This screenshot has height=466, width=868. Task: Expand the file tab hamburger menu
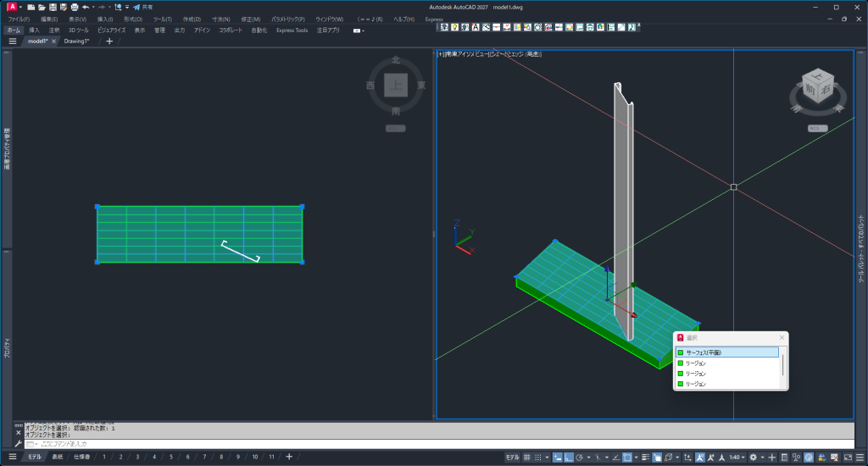point(13,41)
